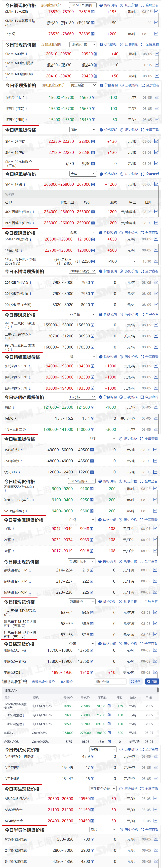Open the 多晶硅 dropdown

103,749
